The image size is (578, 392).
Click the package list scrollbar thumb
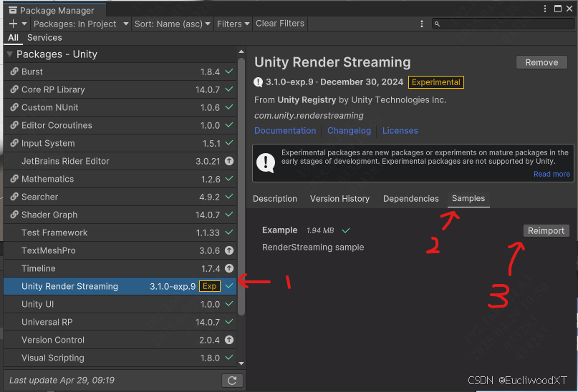(241, 187)
